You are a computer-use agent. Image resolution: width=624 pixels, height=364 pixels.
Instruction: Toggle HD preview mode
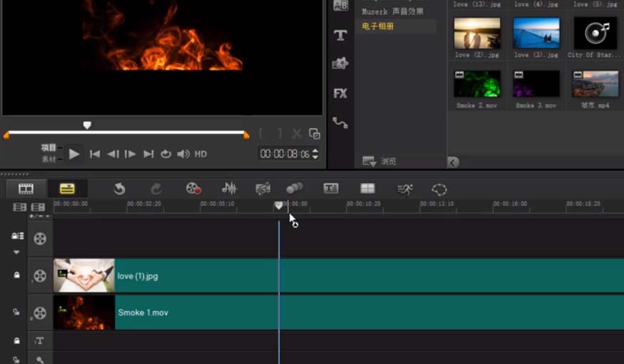pos(201,154)
